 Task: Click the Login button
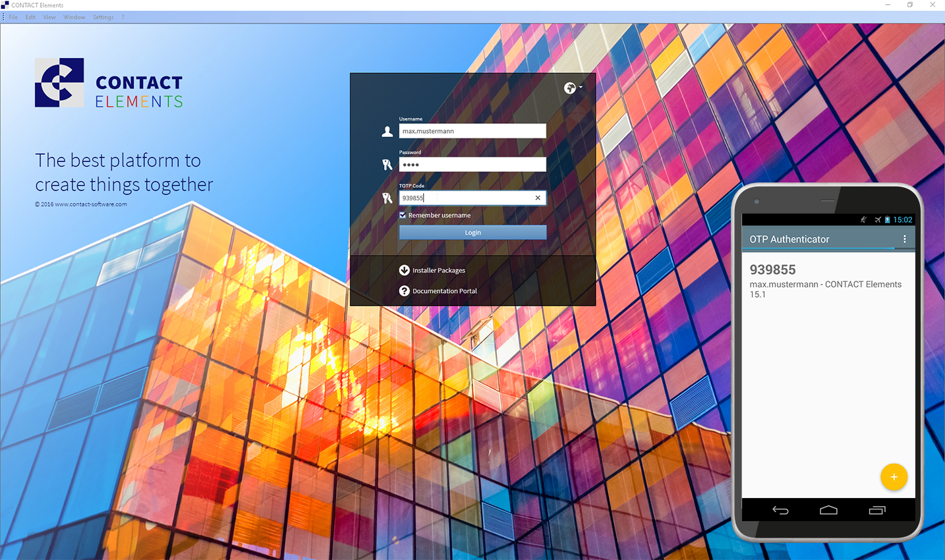472,233
